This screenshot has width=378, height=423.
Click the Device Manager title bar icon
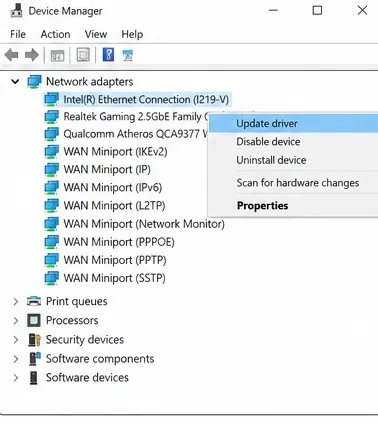(x=16, y=10)
